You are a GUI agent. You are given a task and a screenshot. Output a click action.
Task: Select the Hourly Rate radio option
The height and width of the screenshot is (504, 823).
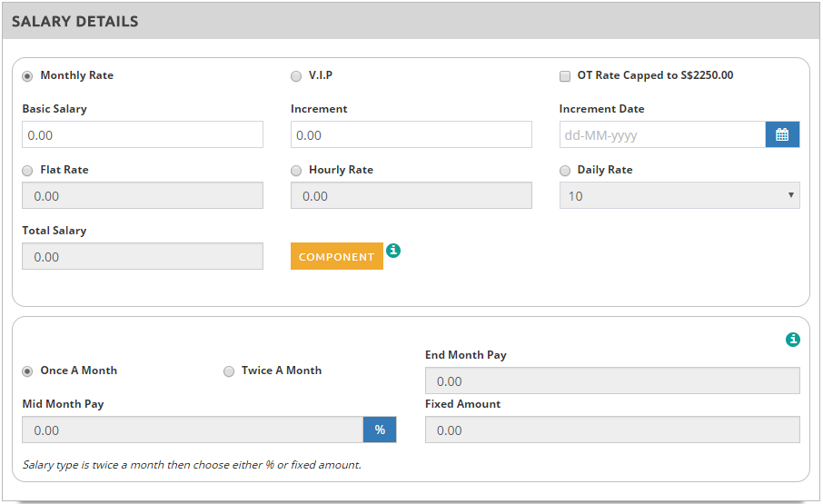(x=296, y=171)
